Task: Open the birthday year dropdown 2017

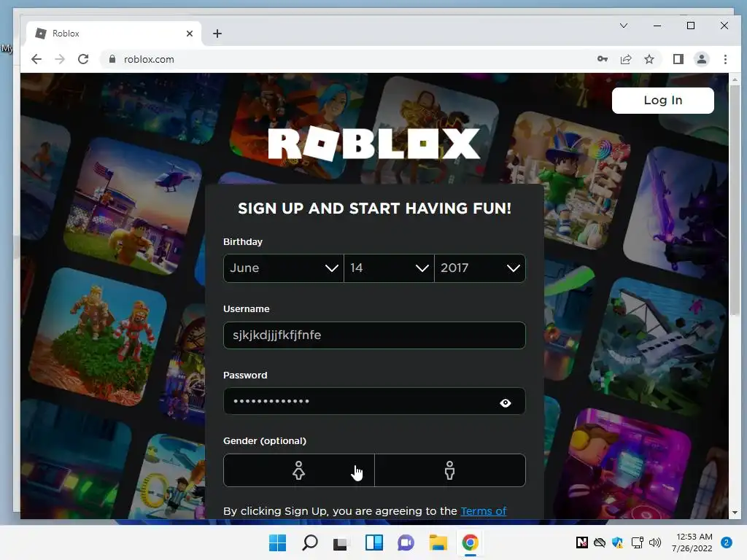Action: [x=480, y=268]
